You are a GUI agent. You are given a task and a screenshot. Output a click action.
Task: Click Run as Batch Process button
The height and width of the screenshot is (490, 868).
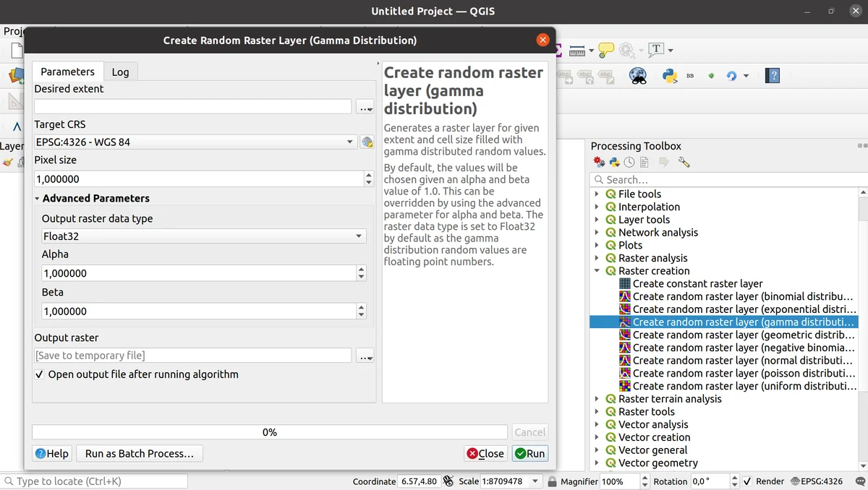tap(139, 453)
